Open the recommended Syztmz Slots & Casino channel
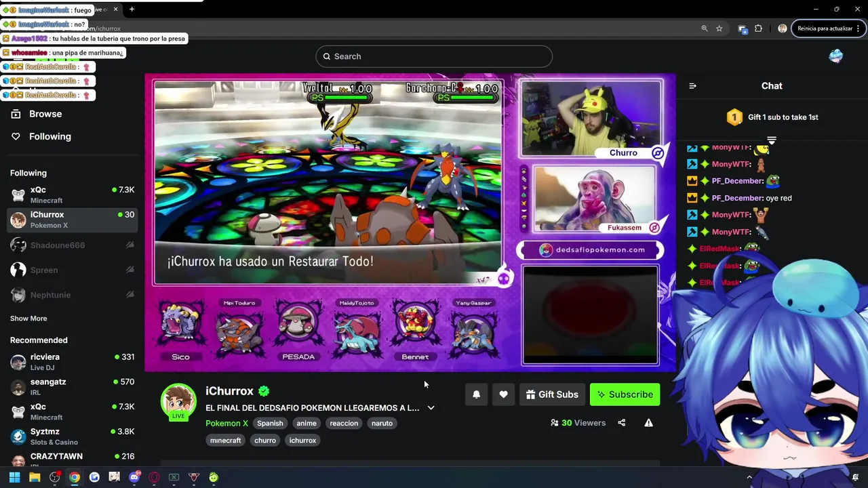Screen dimensions: 868x488 pyautogui.click(x=72, y=436)
